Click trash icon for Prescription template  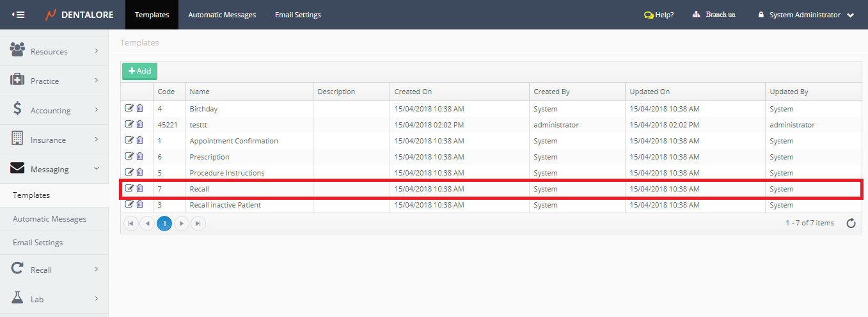(x=139, y=157)
